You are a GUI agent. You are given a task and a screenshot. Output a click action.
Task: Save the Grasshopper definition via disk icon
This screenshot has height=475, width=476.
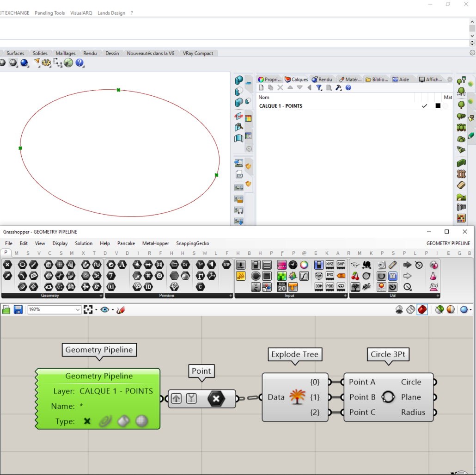tap(18, 309)
